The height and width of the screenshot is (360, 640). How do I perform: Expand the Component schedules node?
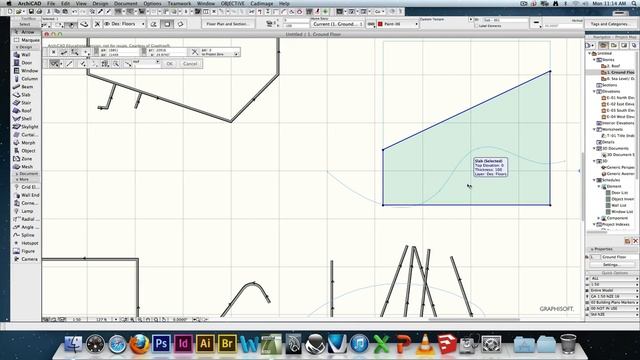(599, 218)
